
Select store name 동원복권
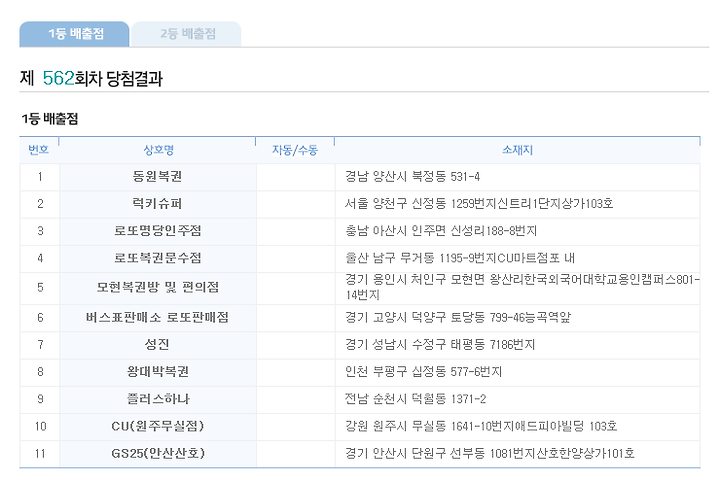tap(158, 177)
